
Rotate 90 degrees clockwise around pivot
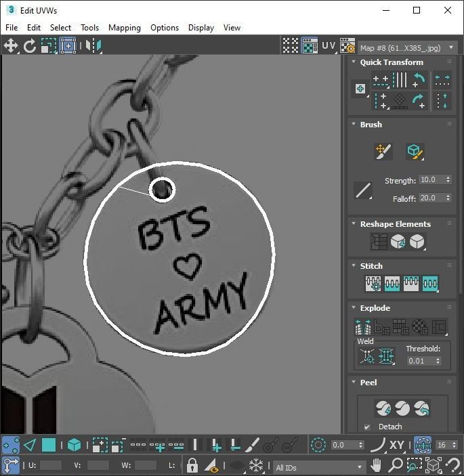pos(419,101)
